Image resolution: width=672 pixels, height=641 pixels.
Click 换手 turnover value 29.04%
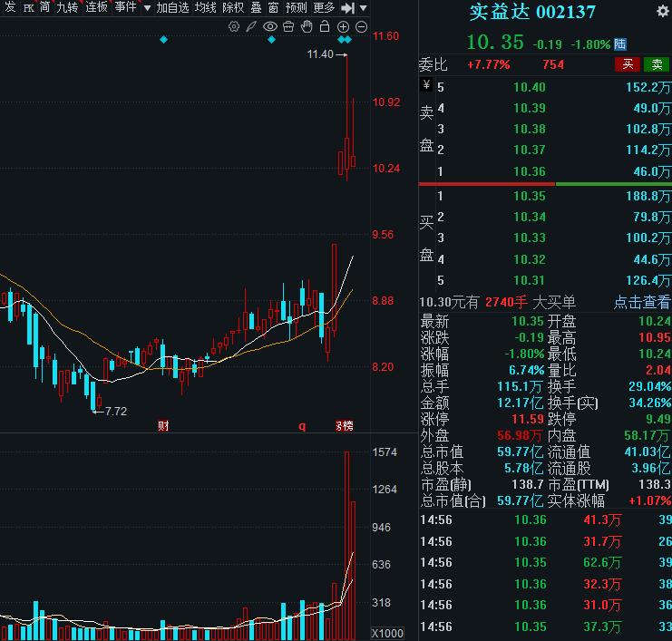[x=649, y=386]
